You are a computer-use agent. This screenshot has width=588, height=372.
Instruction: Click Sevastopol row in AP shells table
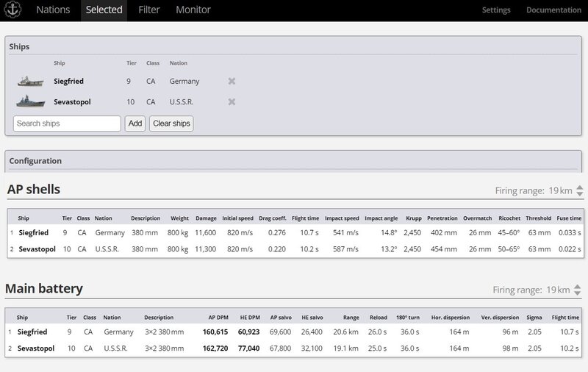295,249
